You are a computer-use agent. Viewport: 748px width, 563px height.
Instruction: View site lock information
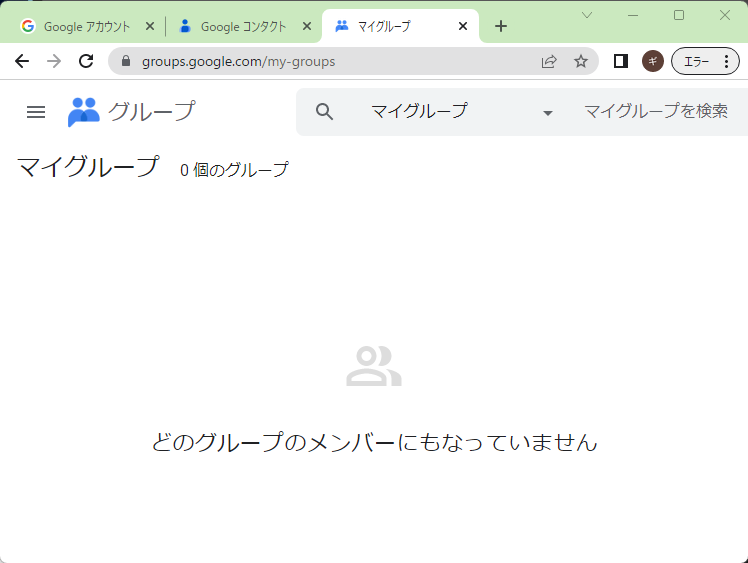tap(126, 61)
